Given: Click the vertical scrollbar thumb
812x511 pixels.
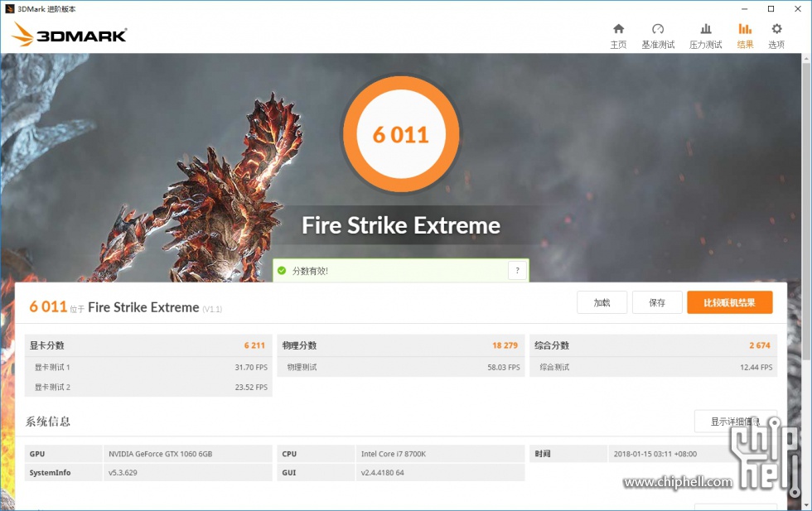Looking at the screenshot, I should [x=806, y=211].
